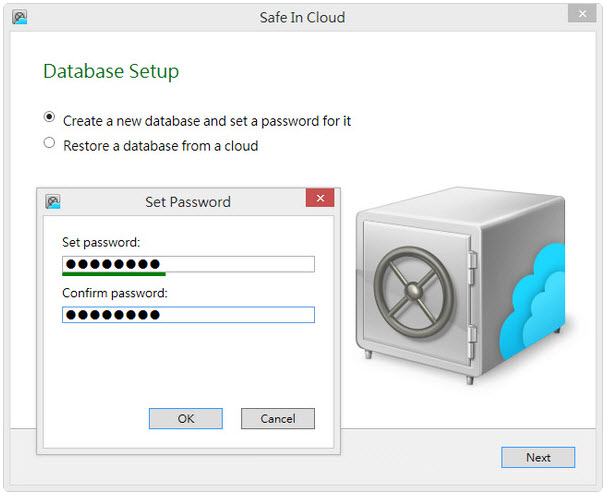Click the Database Setup heading
Viewport: 605px width, 496px height.
(111, 71)
